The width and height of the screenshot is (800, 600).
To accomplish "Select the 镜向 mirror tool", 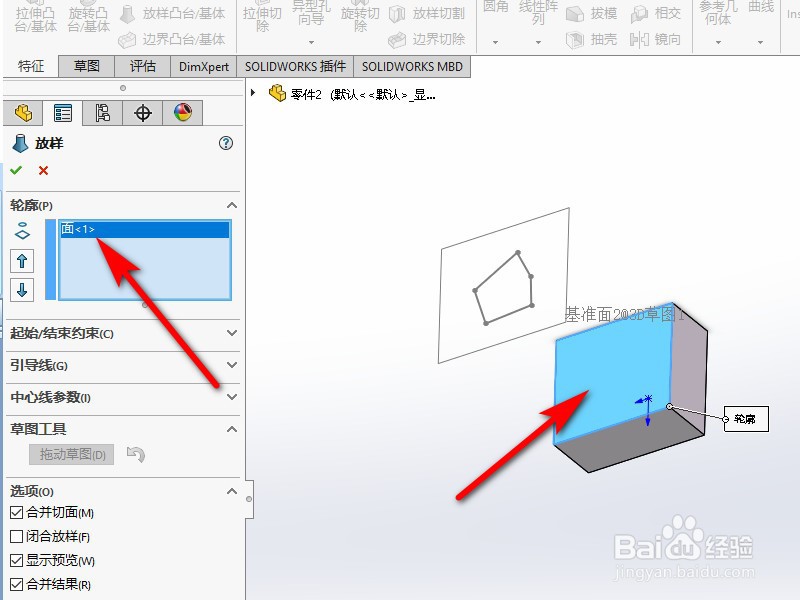I will tap(656, 39).
